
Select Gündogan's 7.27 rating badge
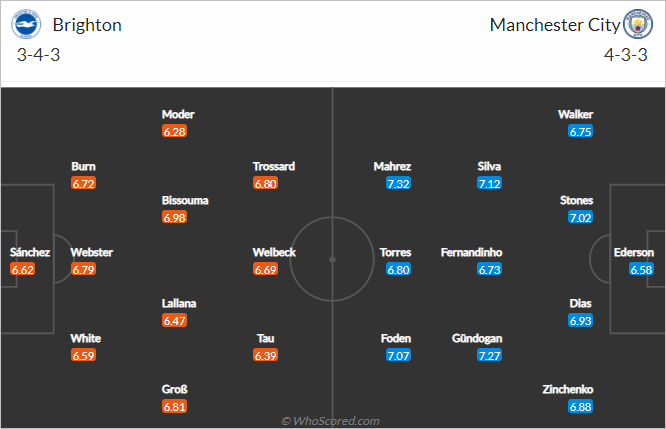tap(489, 355)
